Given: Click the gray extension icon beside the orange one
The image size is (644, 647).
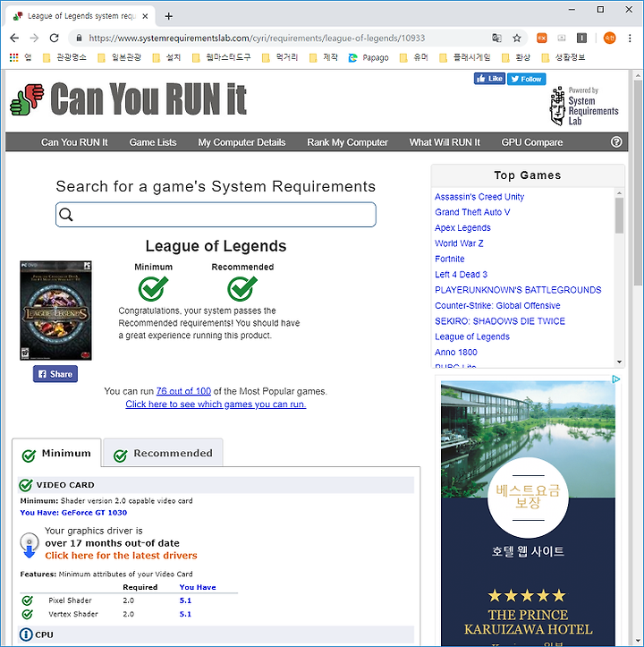Looking at the screenshot, I should point(562,38).
